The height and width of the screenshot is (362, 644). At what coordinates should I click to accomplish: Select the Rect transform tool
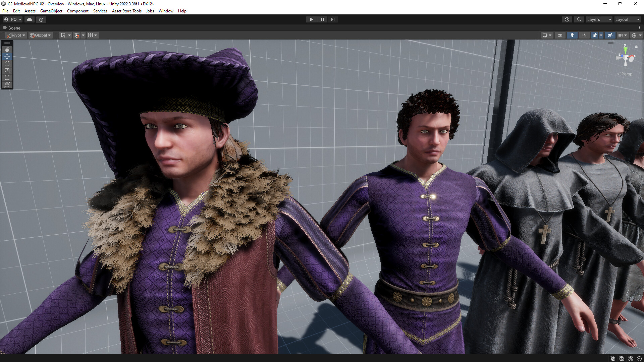click(x=7, y=78)
